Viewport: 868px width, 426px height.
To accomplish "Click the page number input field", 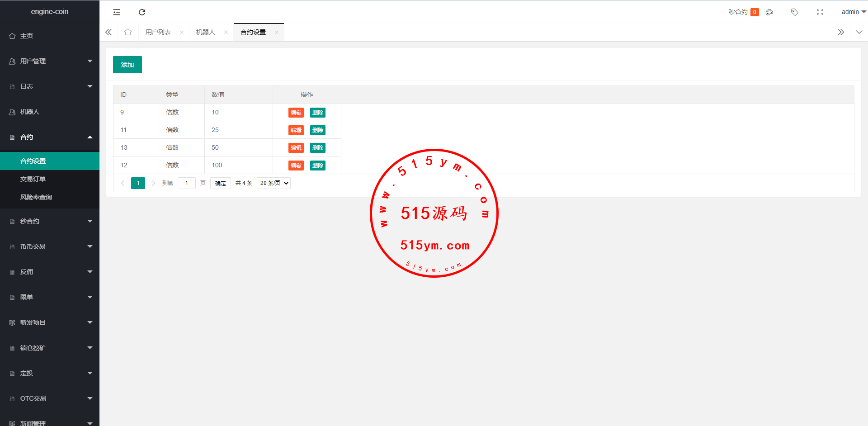I will tap(186, 183).
